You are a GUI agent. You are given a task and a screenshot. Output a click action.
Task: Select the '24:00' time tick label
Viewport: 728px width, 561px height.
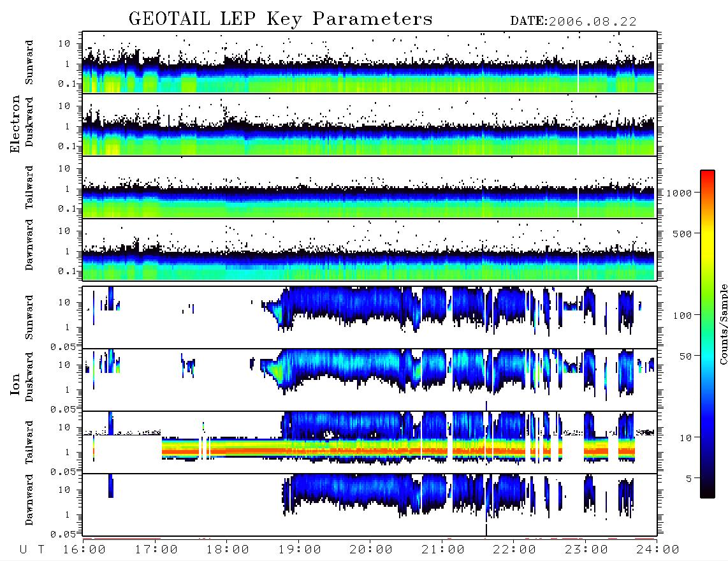tap(659, 550)
